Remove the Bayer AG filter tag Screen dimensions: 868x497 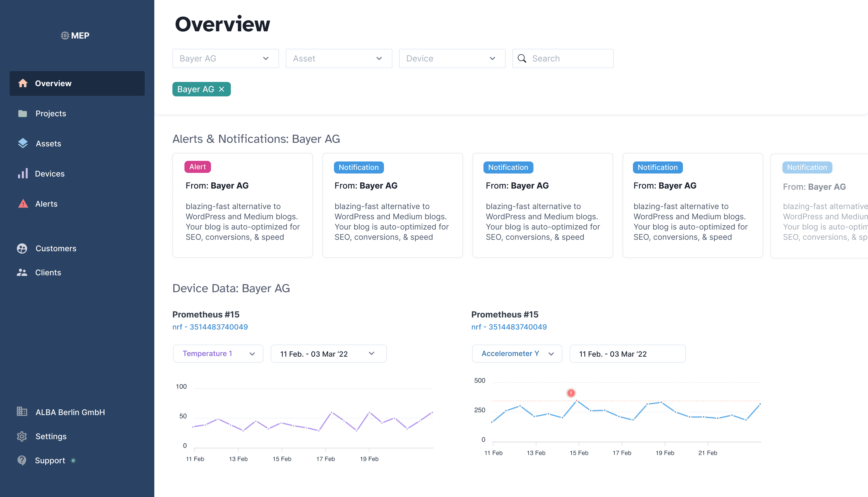click(222, 89)
